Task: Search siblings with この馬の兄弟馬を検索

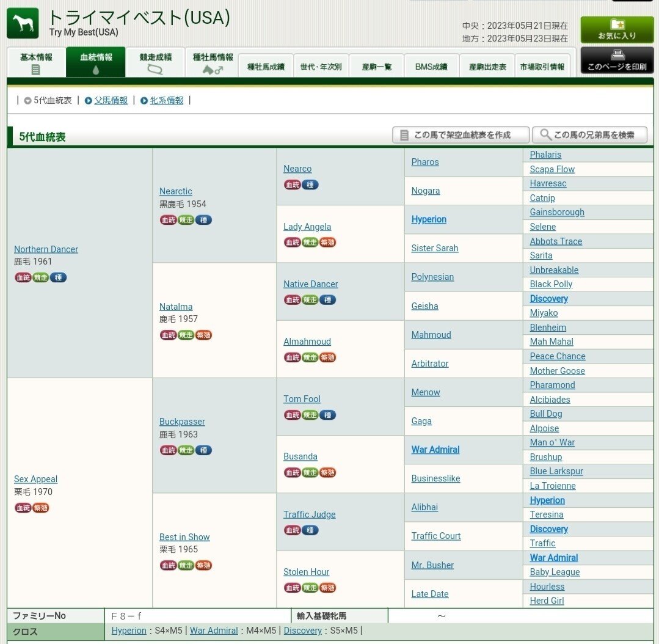Action: 589,135
